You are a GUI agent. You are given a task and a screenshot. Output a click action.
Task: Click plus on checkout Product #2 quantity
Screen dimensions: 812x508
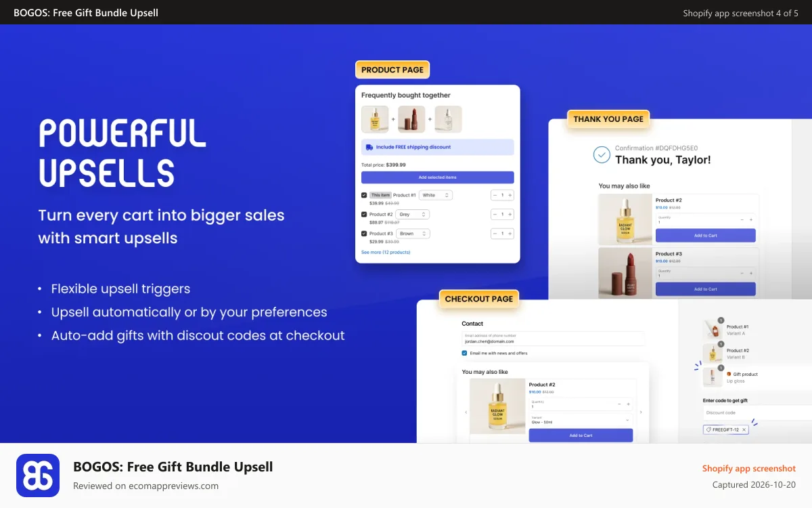629,404
